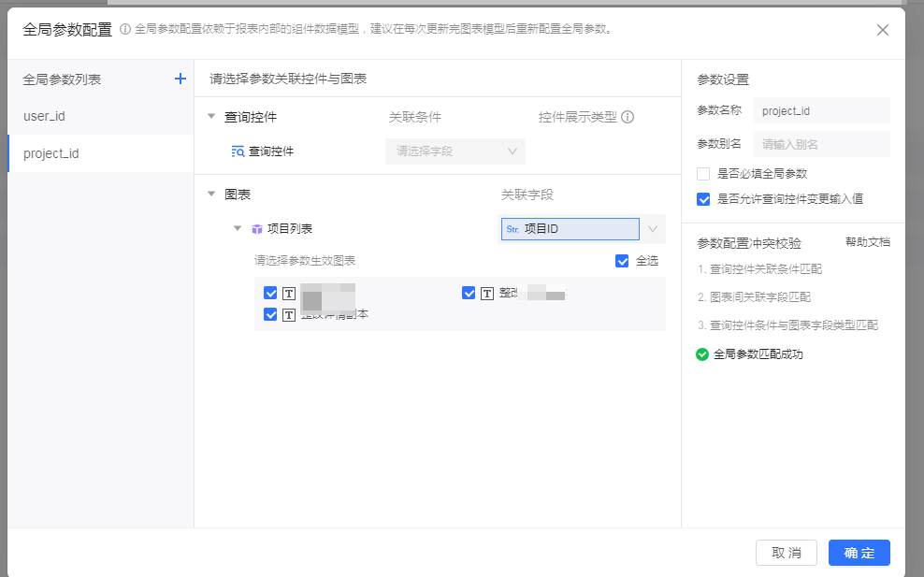924x577 pixels.
Task: Collapse the 查询控件 section
Action: click(211, 117)
